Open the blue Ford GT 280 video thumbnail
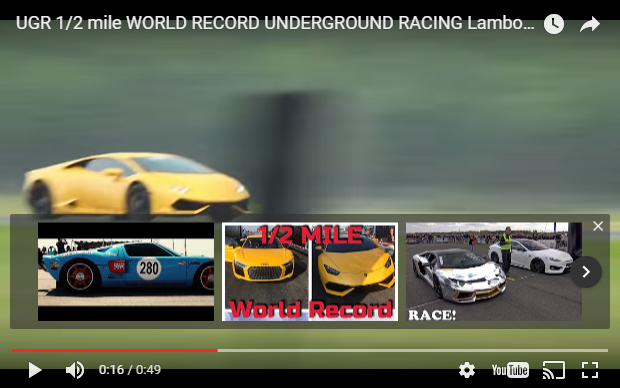 pos(126,272)
